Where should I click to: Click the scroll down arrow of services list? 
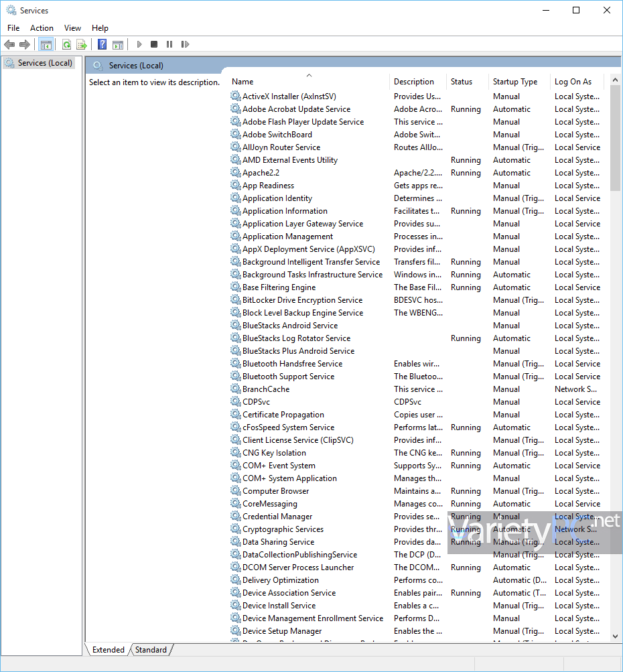[616, 636]
